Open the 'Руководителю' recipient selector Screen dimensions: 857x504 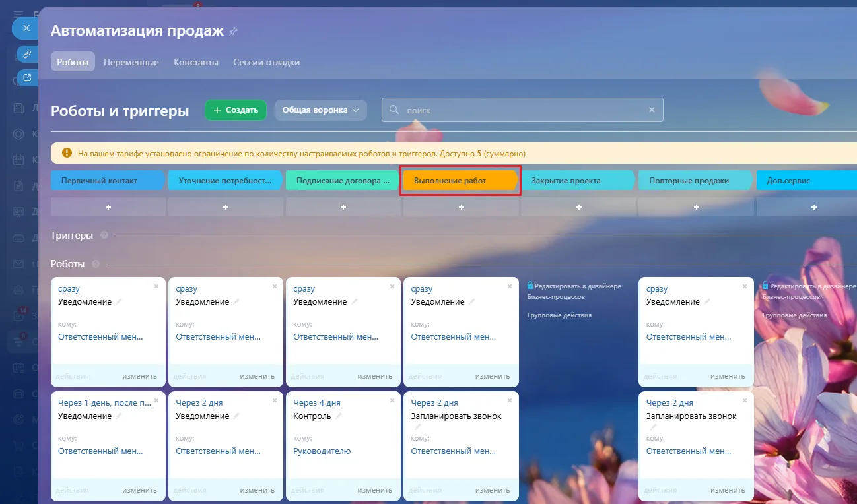[x=322, y=451]
